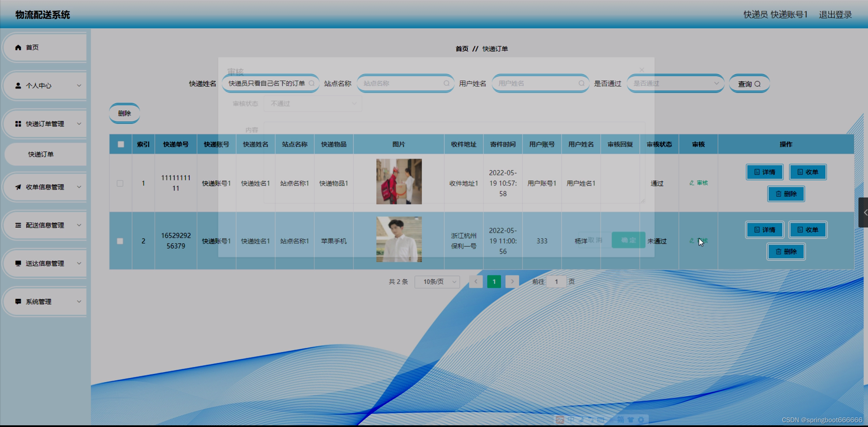Click the person icon for 个人中心
The width and height of the screenshot is (868, 427).
click(18, 86)
